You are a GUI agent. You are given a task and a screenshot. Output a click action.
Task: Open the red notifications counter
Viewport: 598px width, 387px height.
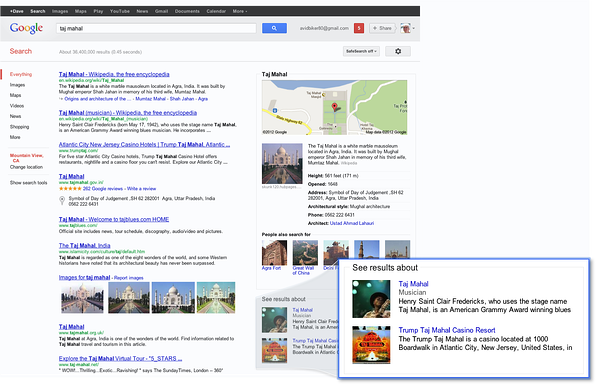358,28
